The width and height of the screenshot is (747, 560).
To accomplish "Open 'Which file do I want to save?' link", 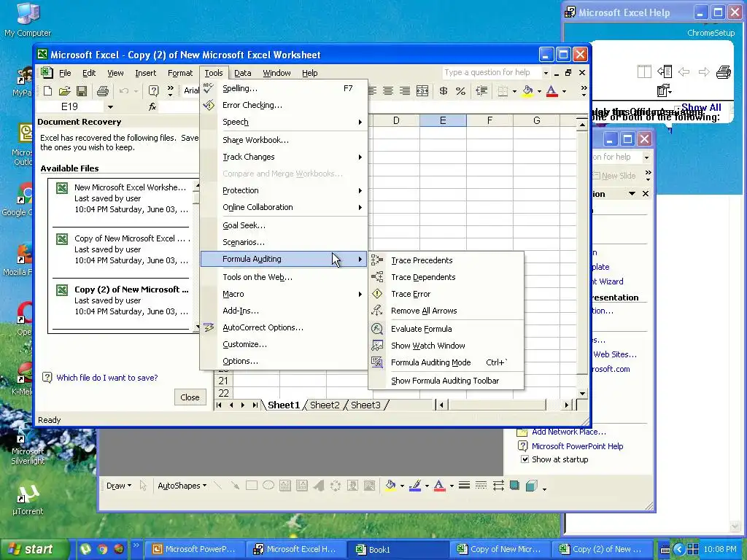I will tap(107, 378).
